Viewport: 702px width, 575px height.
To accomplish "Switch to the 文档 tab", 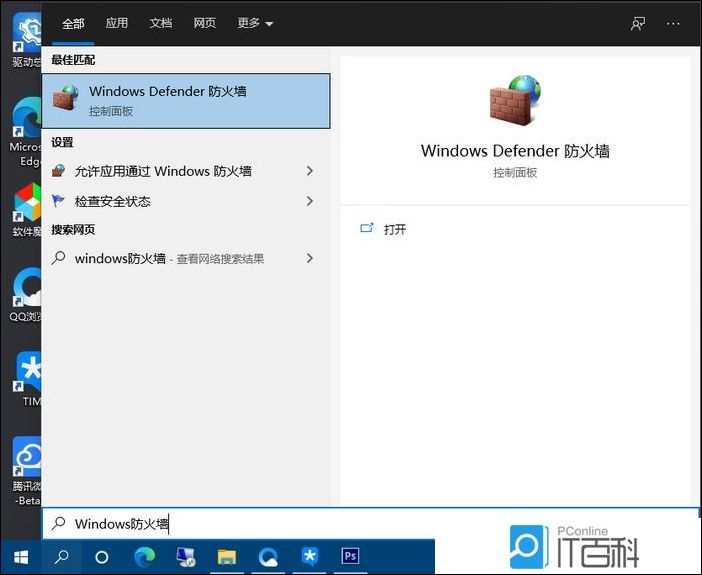I will (x=161, y=23).
